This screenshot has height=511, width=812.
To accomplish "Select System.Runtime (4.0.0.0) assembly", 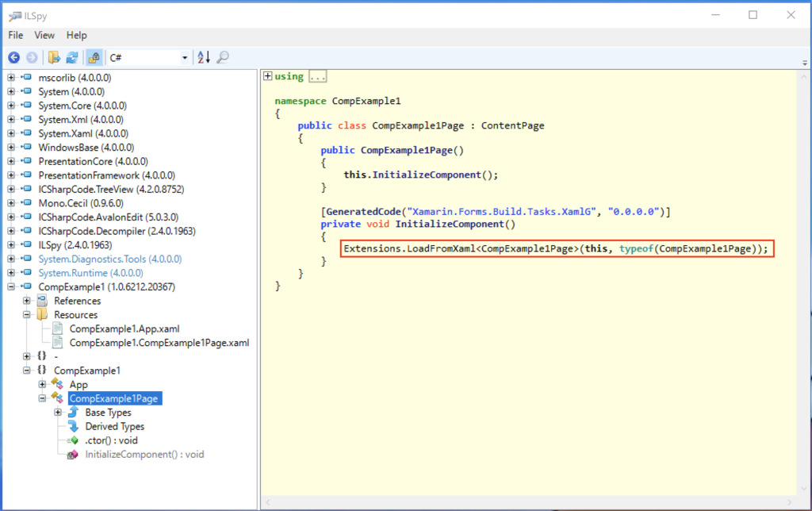I will [90, 273].
